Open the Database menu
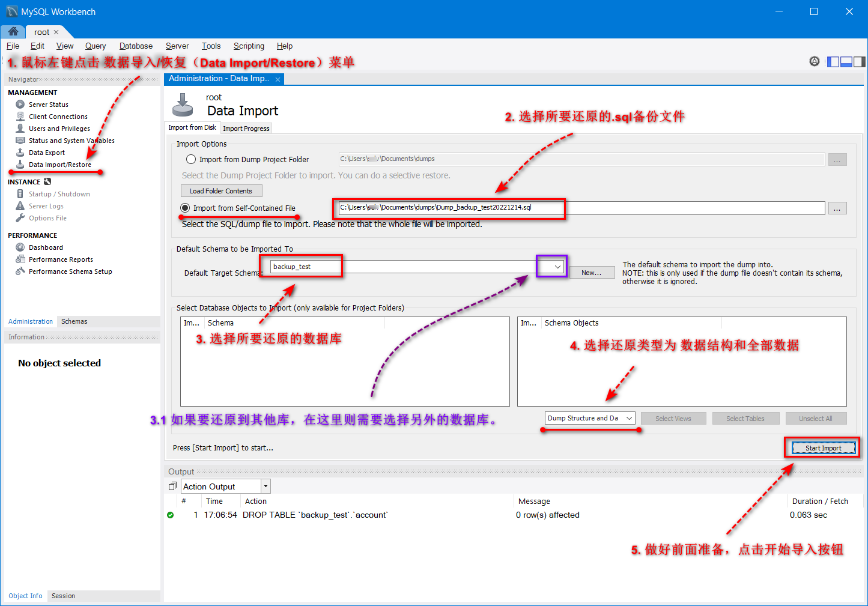 click(x=136, y=46)
